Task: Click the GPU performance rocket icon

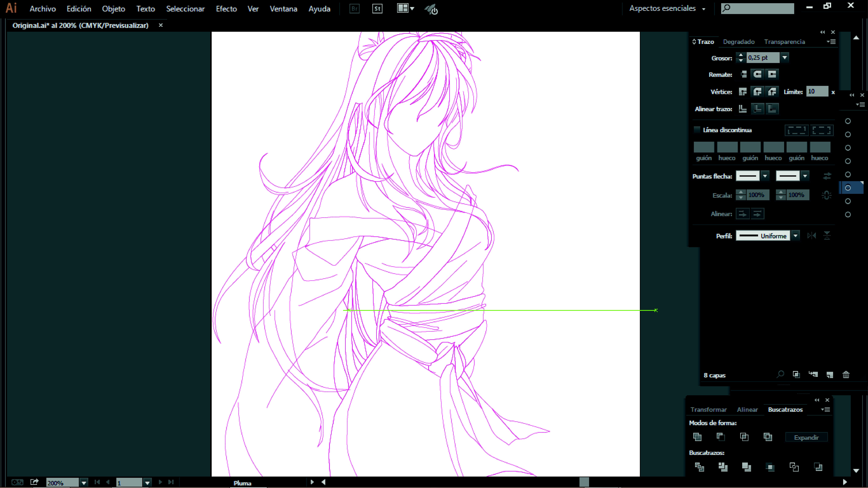Action: [431, 9]
